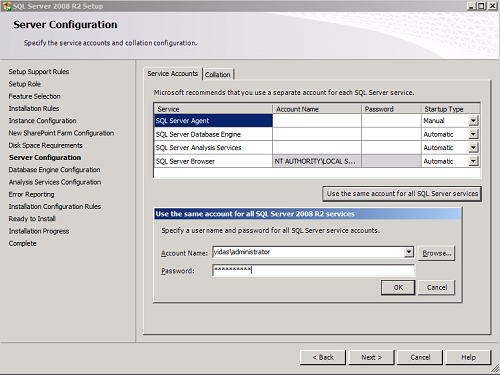The width and height of the screenshot is (500, 375).
Task: Cancel the same account dialog
Action: 436,287
